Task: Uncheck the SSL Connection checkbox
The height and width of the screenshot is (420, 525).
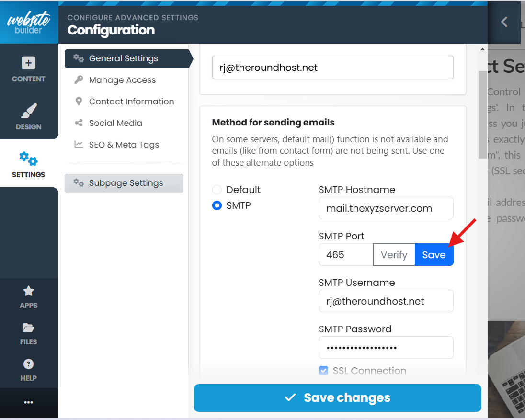Action: 323,371
